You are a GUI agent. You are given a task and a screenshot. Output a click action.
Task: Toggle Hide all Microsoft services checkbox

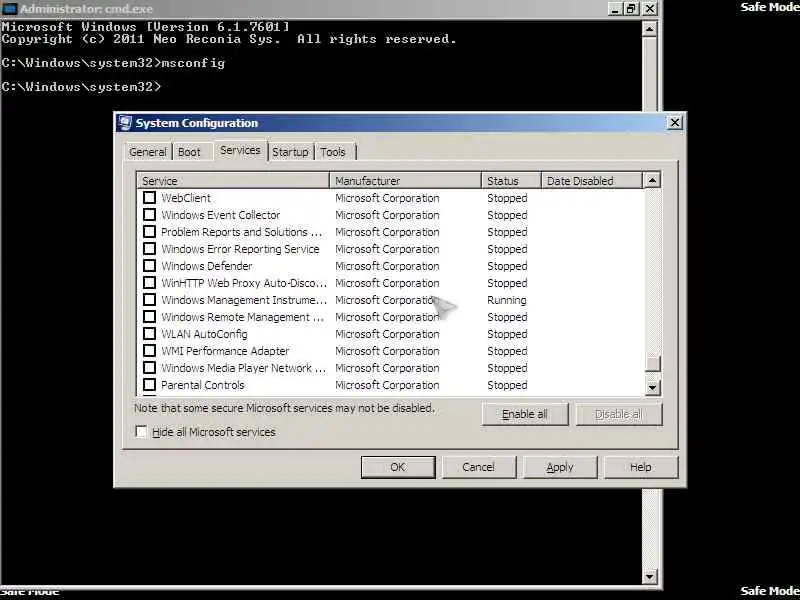click(141, 432)
